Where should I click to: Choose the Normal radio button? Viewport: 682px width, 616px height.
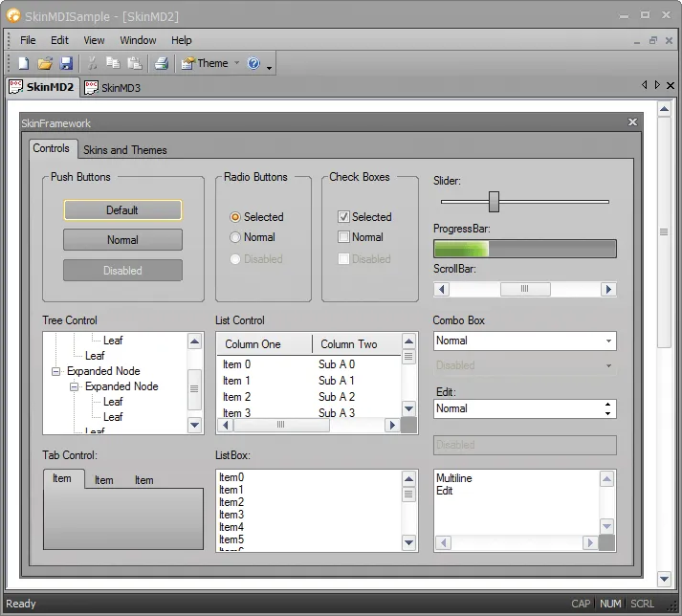pyautogui.click(x=253, y=237)
